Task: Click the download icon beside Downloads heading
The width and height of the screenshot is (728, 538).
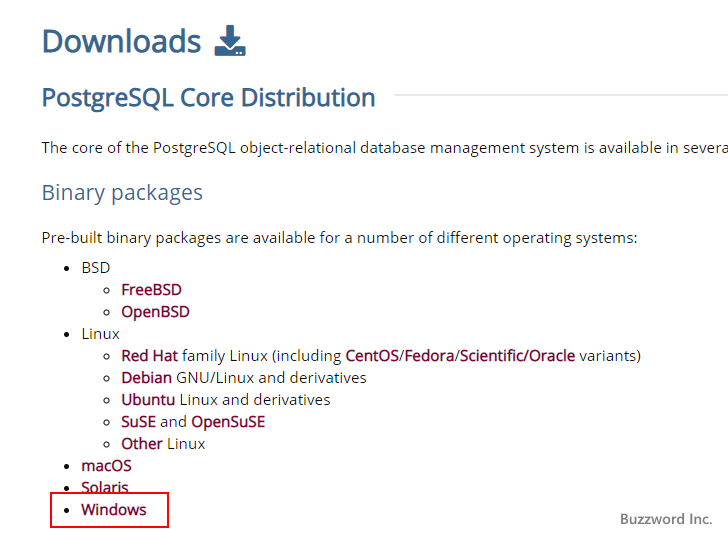Action: pyautogui.click(x=230, y=41)
